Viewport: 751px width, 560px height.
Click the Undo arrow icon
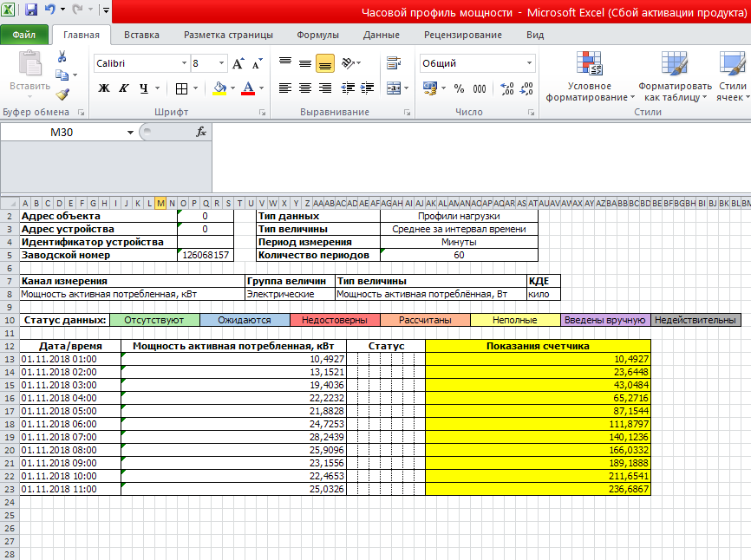point(49,9)
